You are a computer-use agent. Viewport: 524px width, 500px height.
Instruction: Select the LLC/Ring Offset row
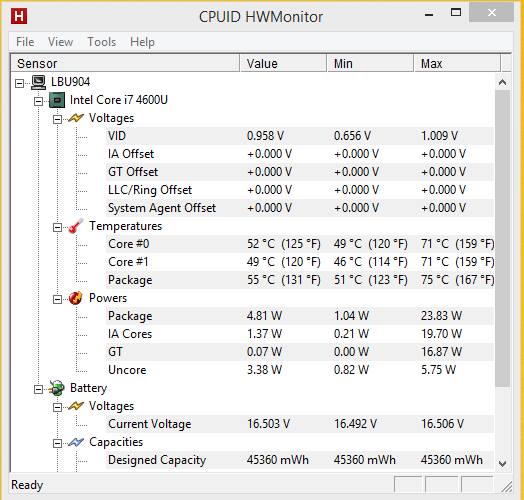(x=300, y=190)
